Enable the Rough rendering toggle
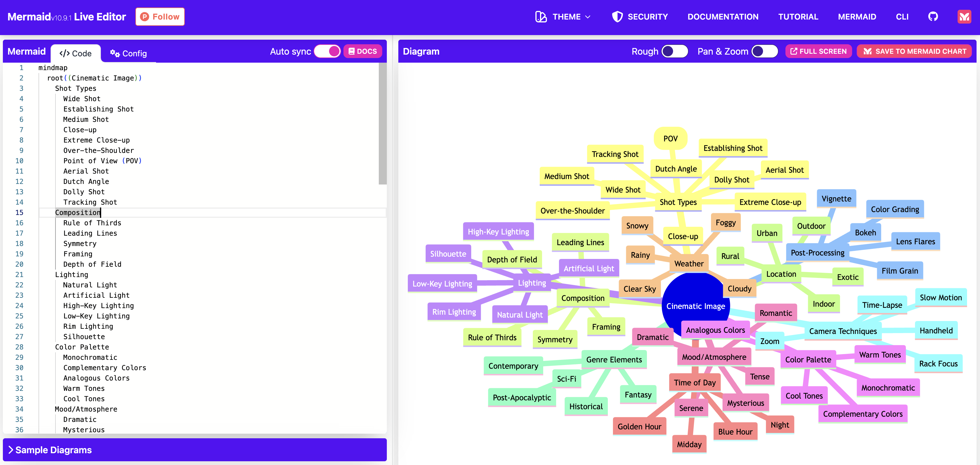980x465 pixels. coord(675,51)
